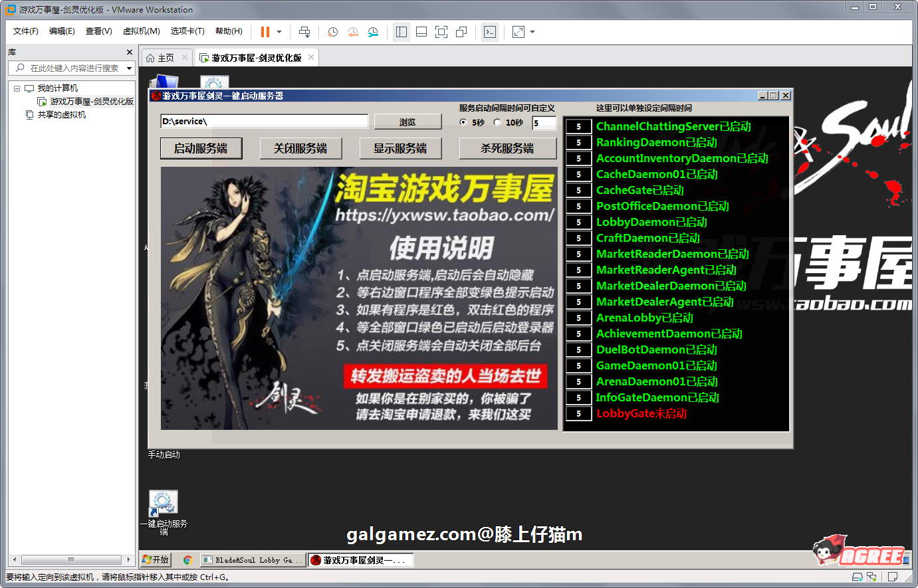The width and height of the screenshot is (918, 588).
Task: Collapse the 我的计算机 tree node
Action: 17,87
